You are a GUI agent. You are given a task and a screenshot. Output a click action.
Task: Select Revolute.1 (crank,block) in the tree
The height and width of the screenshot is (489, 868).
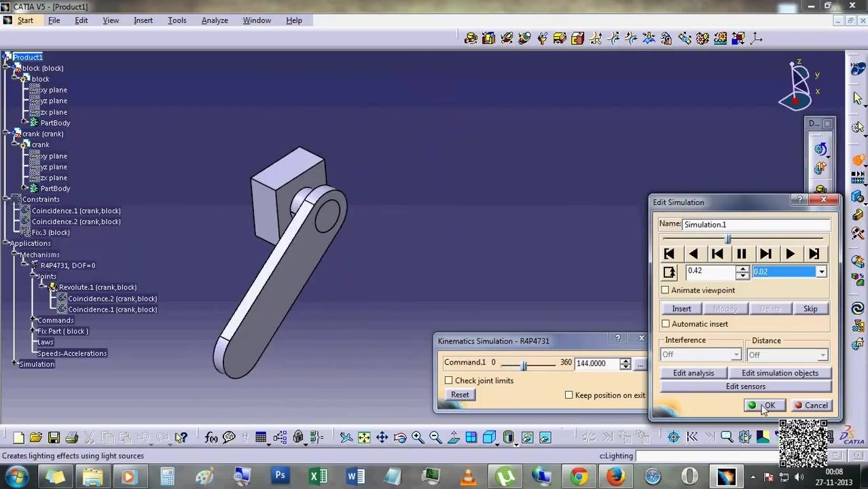click(98, 287)
